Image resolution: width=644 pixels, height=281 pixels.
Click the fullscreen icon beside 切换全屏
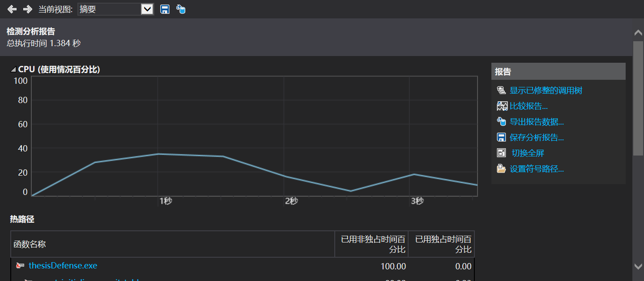[501, 153]
